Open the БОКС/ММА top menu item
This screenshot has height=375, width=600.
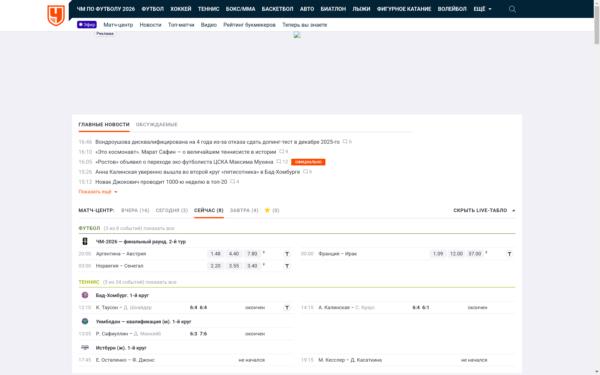click(240, 9)
